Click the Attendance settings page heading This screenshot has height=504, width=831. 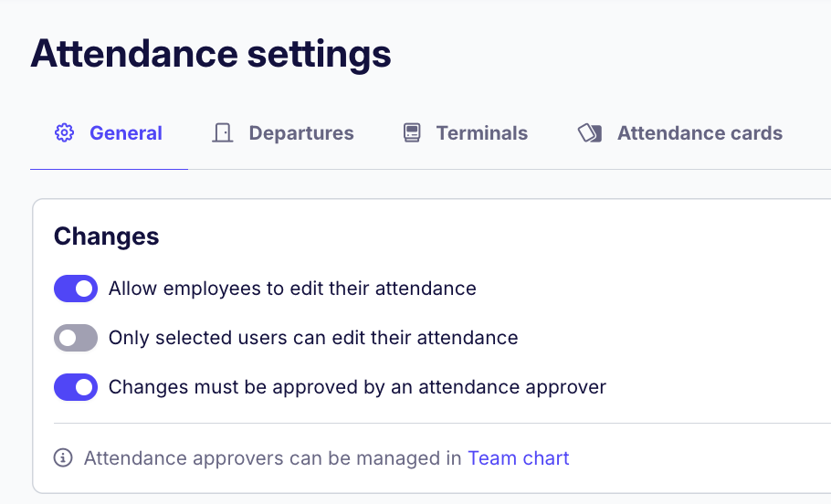click(x=211, y=55)
